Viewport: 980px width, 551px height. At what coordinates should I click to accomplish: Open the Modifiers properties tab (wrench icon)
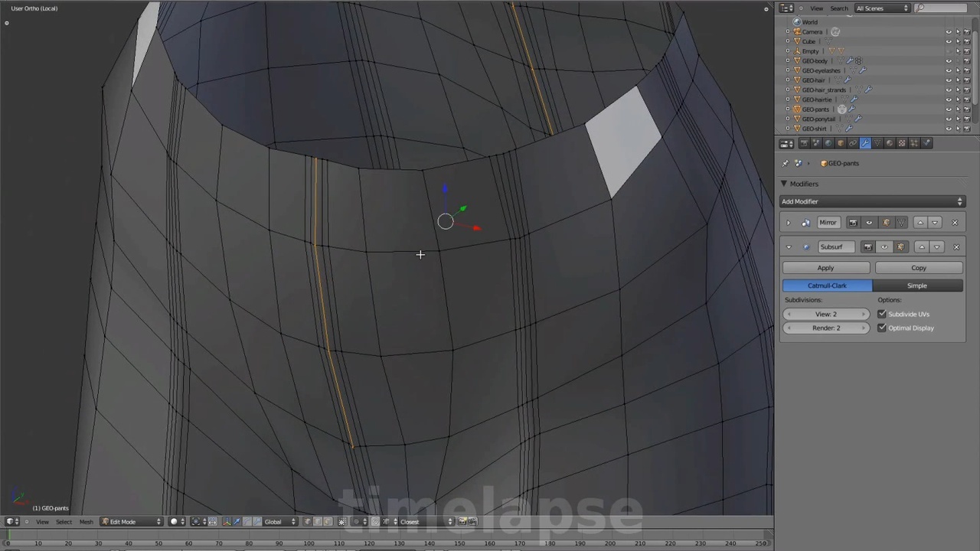pos(865,143)
